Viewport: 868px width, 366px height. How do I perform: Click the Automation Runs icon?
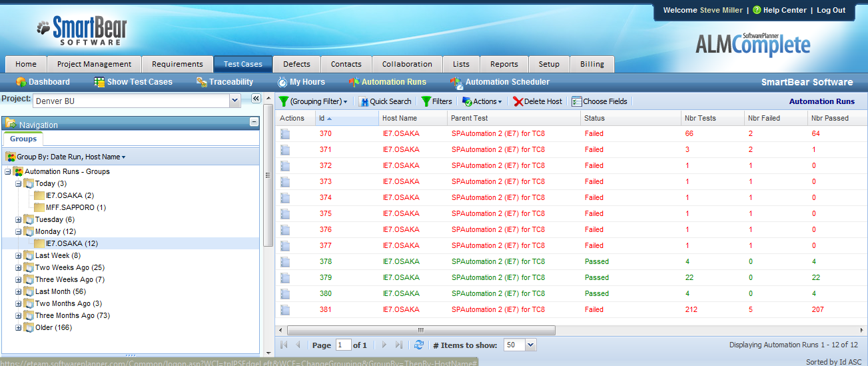click(x=354, y=82)
